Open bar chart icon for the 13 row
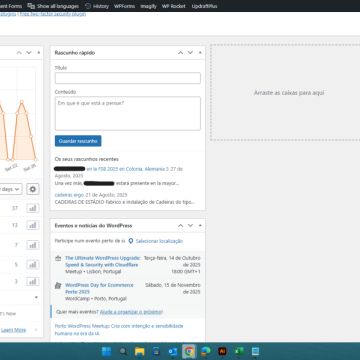The image size is (360, 360). (33, 225)
